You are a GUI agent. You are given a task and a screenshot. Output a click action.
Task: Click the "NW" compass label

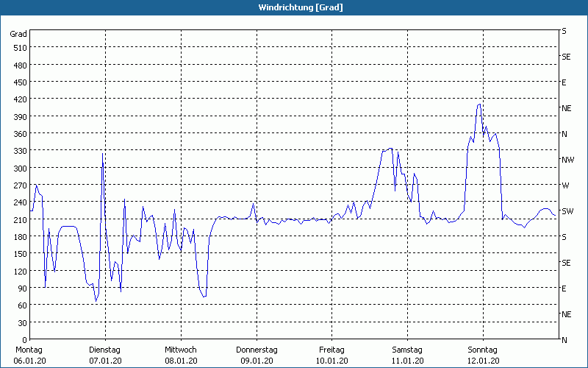point(567,160)
